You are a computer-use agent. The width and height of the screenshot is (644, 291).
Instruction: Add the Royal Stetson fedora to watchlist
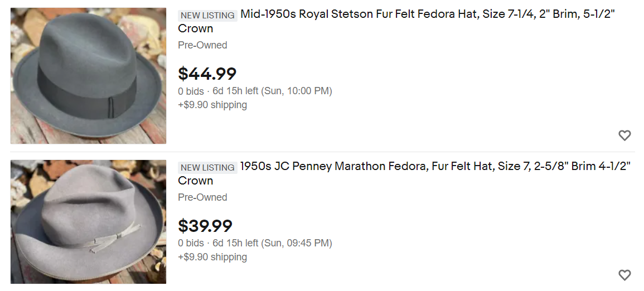(624, 135)
